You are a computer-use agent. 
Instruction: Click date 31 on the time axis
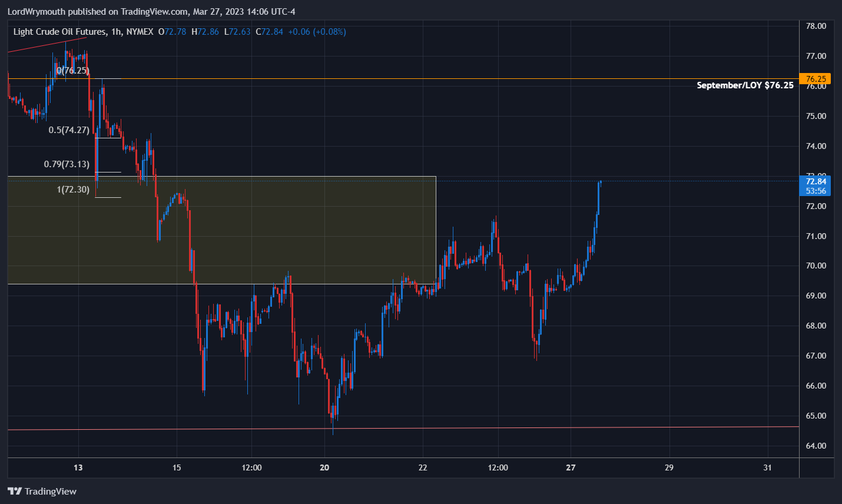[x=767, y=467]
